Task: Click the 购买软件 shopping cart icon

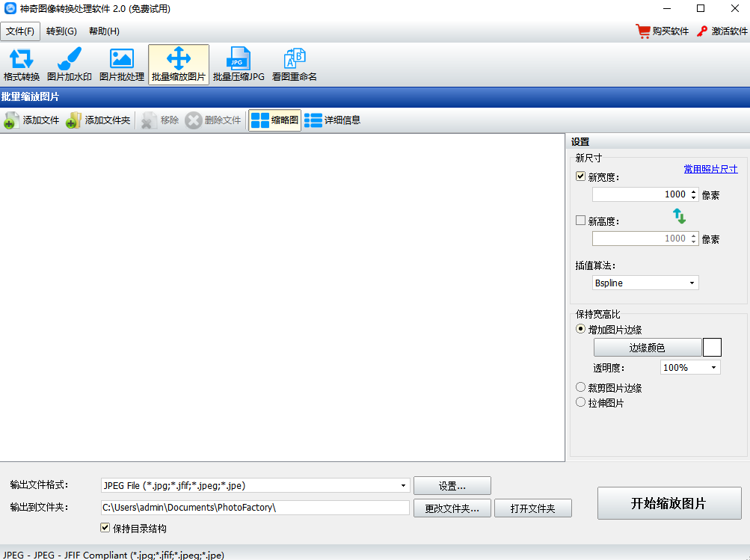Action: (x=643, y=31)
